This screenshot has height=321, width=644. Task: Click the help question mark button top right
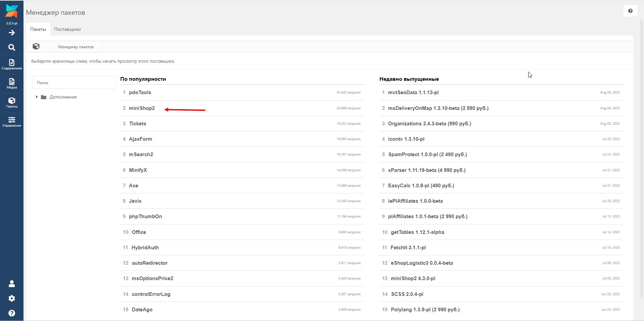630,11
